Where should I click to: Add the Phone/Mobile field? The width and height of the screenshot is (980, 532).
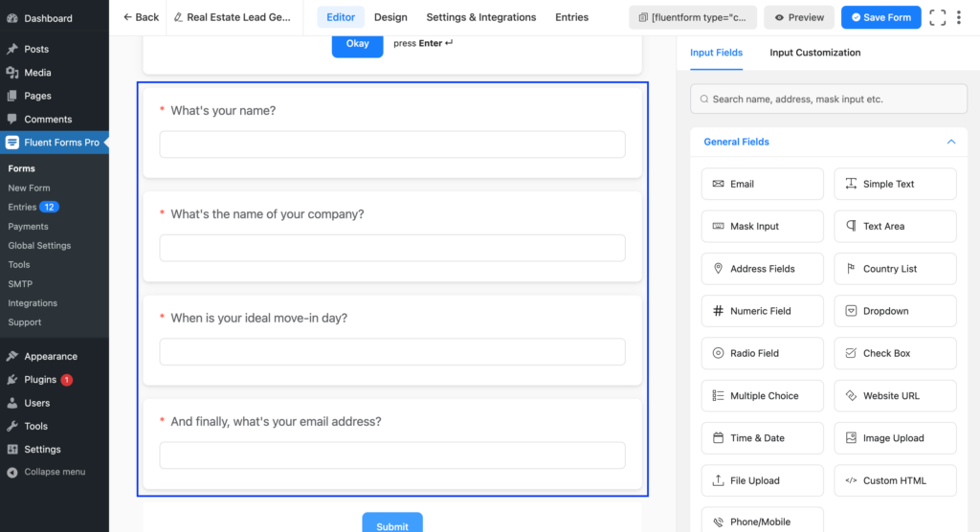[762, 521]
